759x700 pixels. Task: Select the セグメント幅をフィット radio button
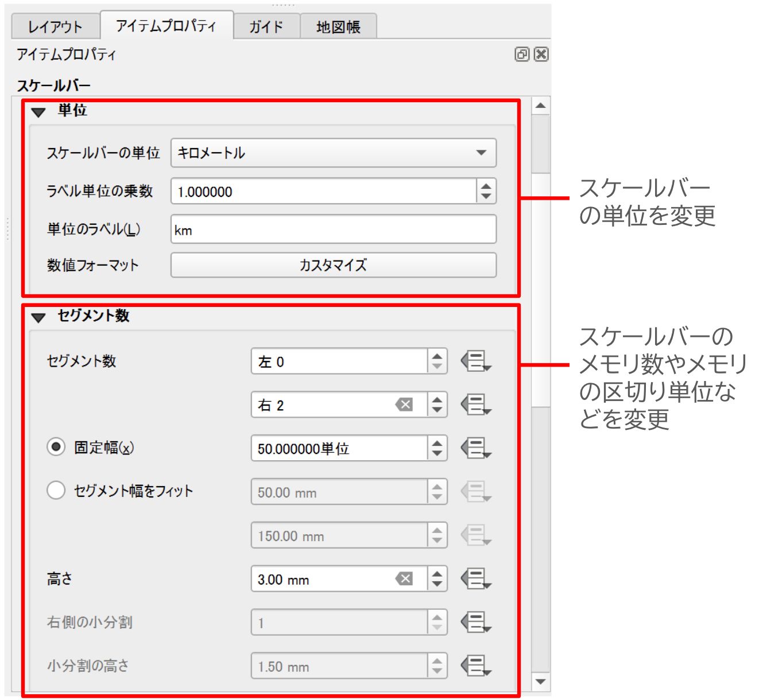point(56,491)
